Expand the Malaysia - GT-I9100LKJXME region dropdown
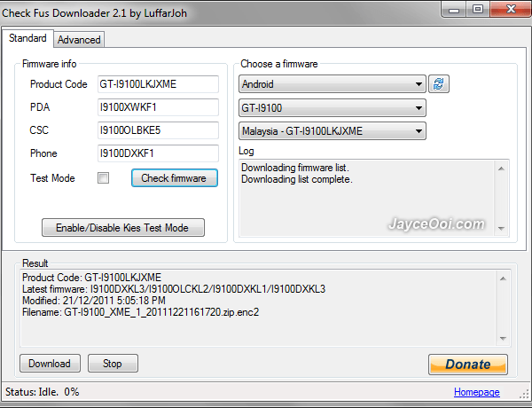This screenshot has height=408, width=532. coord(332,131)
